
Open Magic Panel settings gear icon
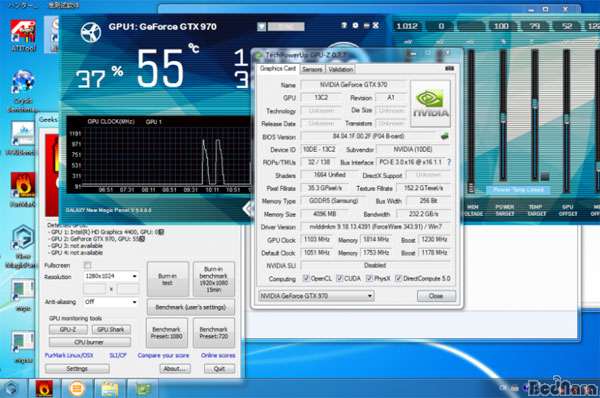355,25
